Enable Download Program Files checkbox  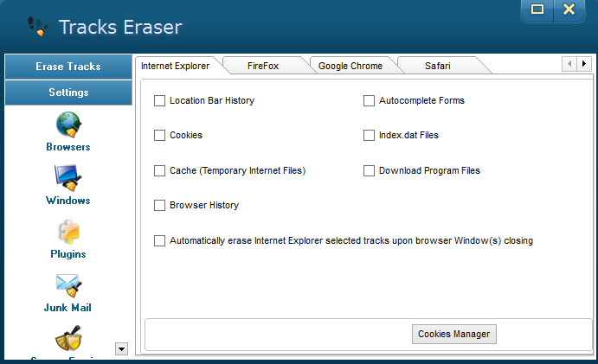tap(369, 170)
